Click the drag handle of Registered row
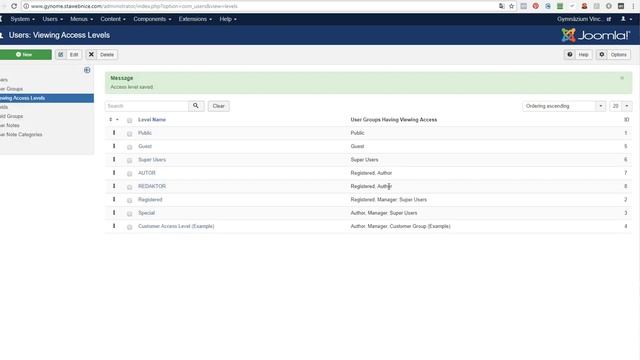Image resolution: width=640 pixels, height=360 pixels. (x=114, y=200)
